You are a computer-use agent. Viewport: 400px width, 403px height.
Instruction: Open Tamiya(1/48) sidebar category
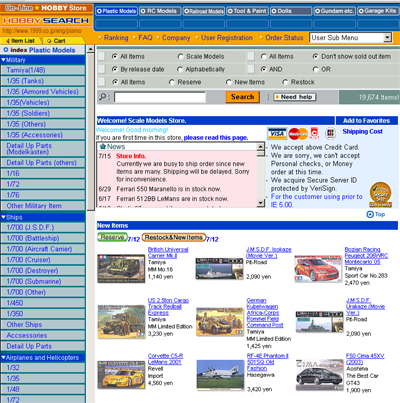pos(43,70)
